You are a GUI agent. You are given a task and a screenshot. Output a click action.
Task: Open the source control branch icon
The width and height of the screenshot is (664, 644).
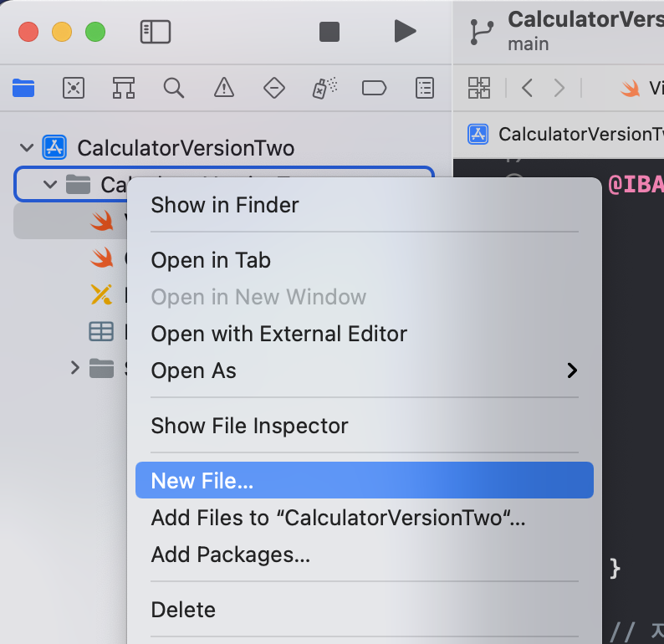482,33
